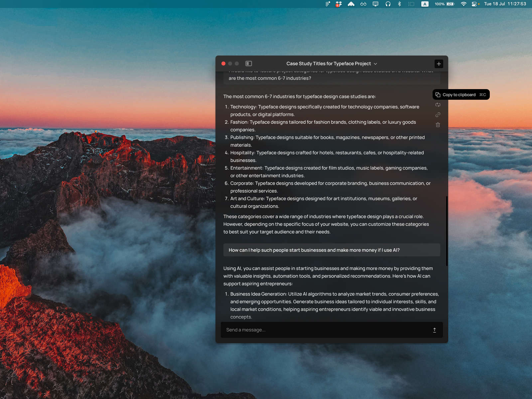Image resolution: width=532 pixels, height=399 pixels.
Task: Click the send arrow in the message box
Action: (434, 330)
